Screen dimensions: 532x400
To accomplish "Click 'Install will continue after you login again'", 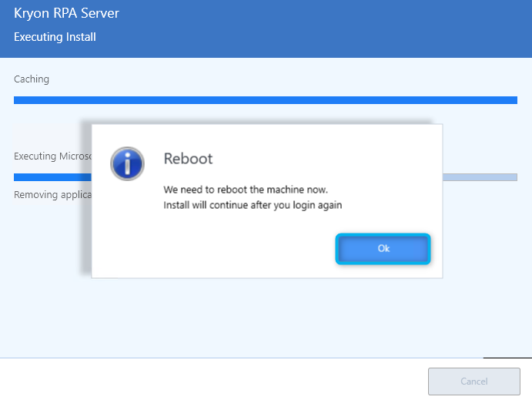I will [253, 205].
